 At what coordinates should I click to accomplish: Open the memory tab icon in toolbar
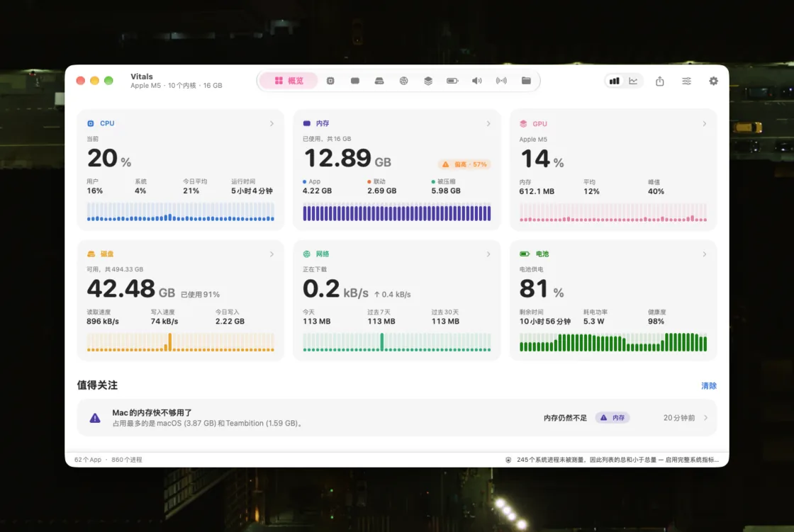[355, 81]
